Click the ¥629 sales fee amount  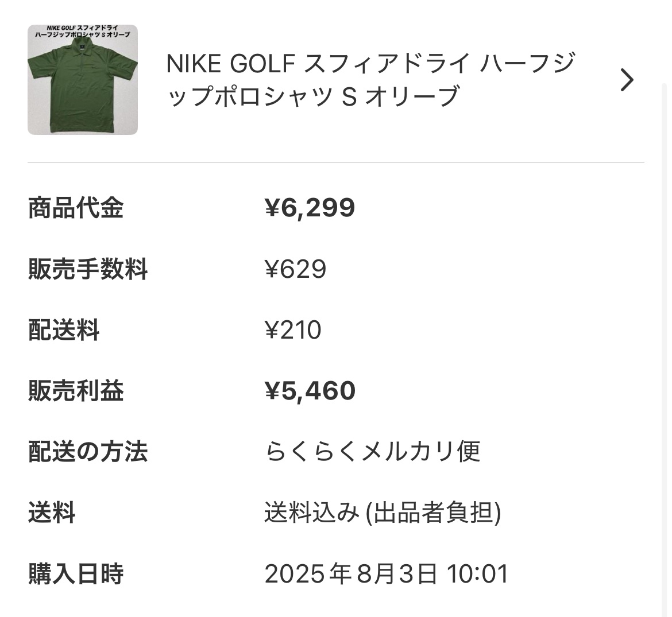click(295, 269)
